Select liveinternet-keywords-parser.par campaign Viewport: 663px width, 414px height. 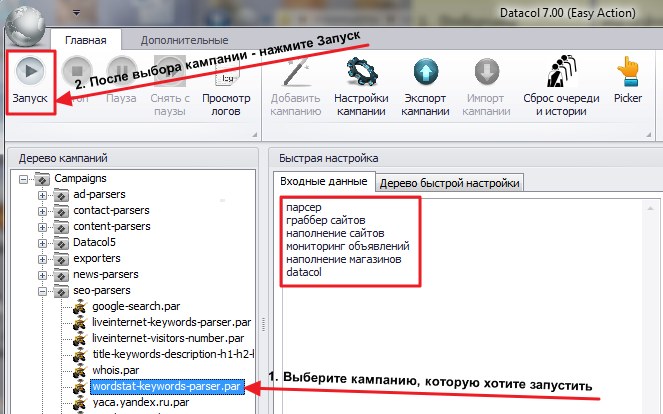coord(172,322)
